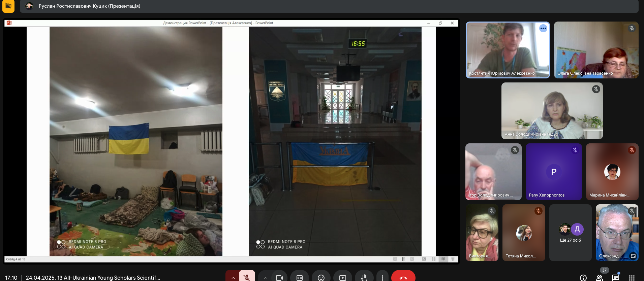The height and width of the screenshot is (281, 644).
Task: Open audio settings arrow beside microphone
Action: tap(233, 277)
